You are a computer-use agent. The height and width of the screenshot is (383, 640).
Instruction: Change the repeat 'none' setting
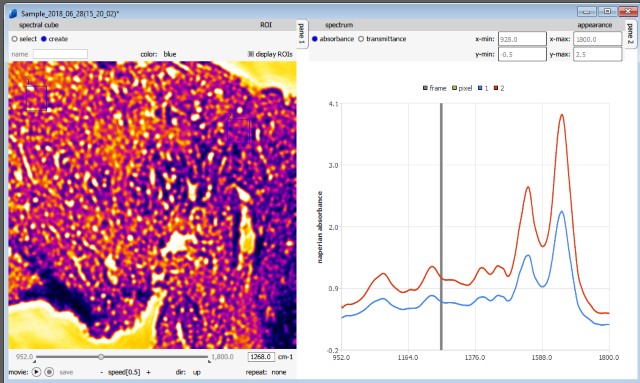pyautogui.click(x=279, y=372)
